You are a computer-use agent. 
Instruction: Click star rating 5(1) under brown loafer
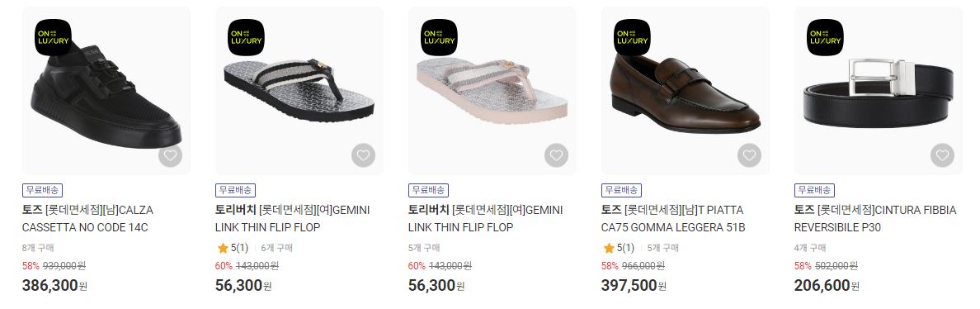(618, 249)
